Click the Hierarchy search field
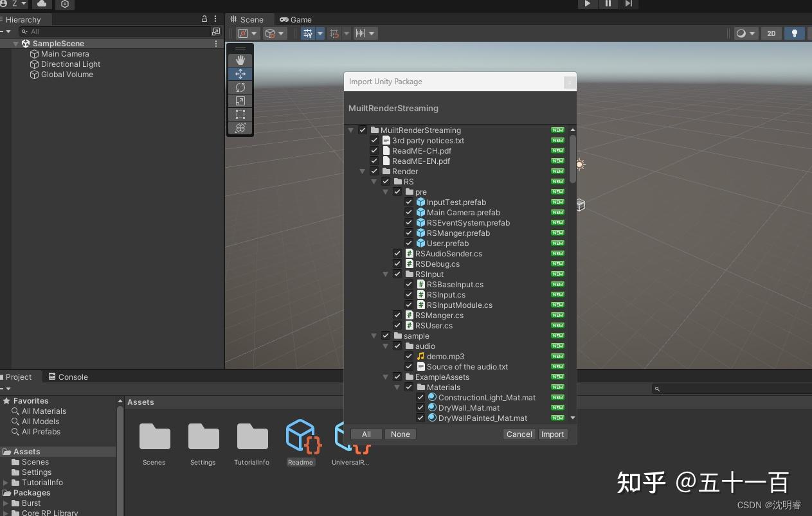 click(115, 31)
